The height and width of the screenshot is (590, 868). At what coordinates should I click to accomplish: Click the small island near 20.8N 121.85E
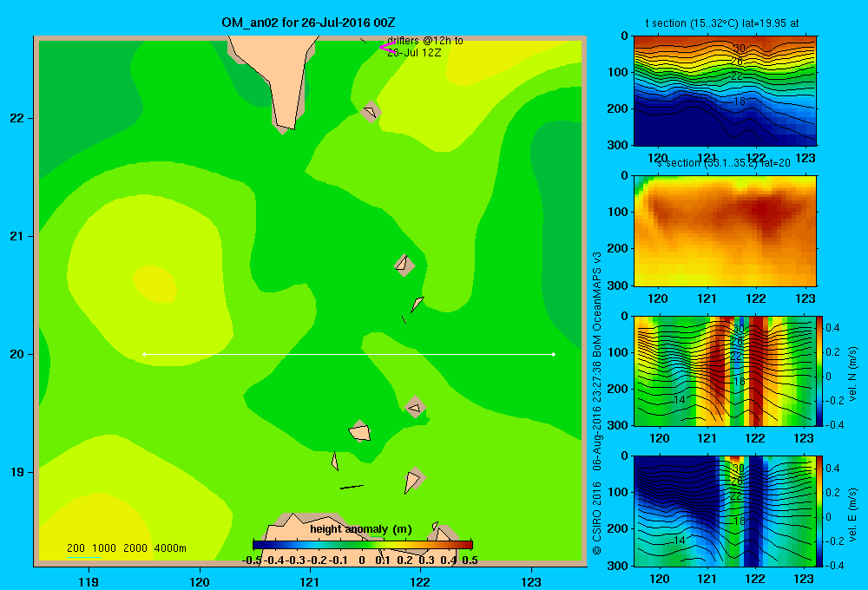(404, 265)
